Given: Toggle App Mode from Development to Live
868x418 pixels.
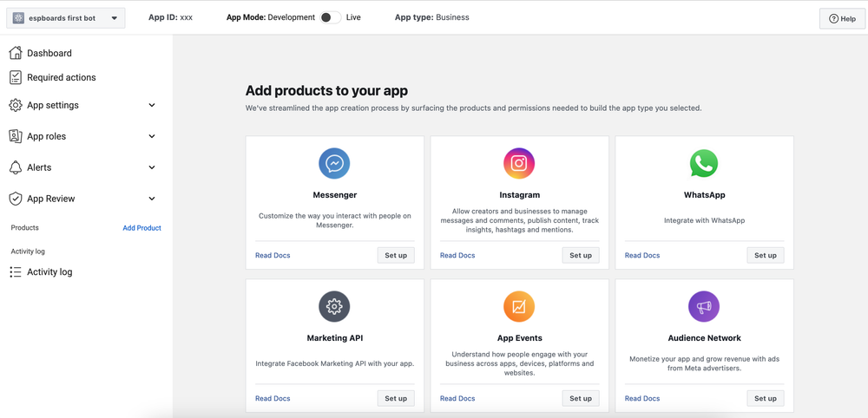Looking at the screenshot, I should coord(330,17).
